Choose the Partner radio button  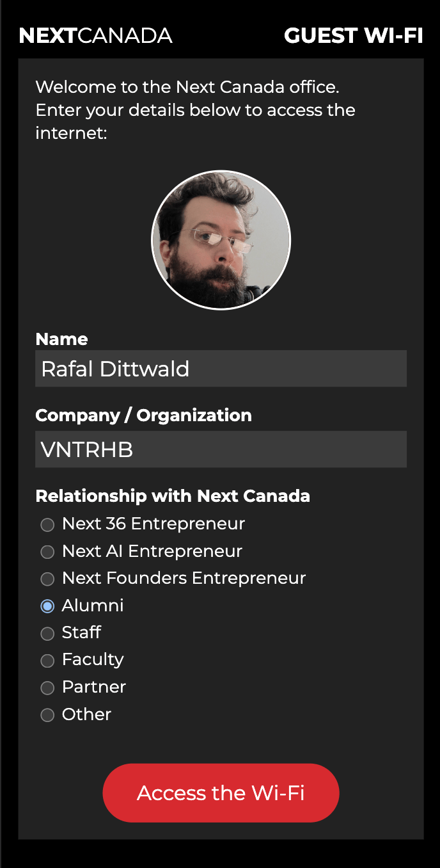coord(47,688)
